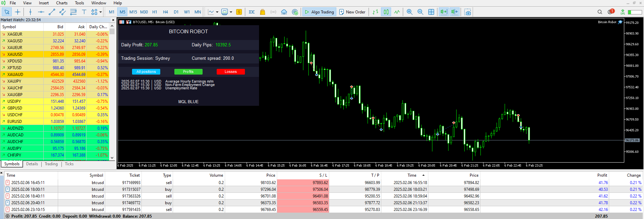Click the 96173.86 current price label
The height and width of the screenshot is (219, 644).
coord(632,140)
